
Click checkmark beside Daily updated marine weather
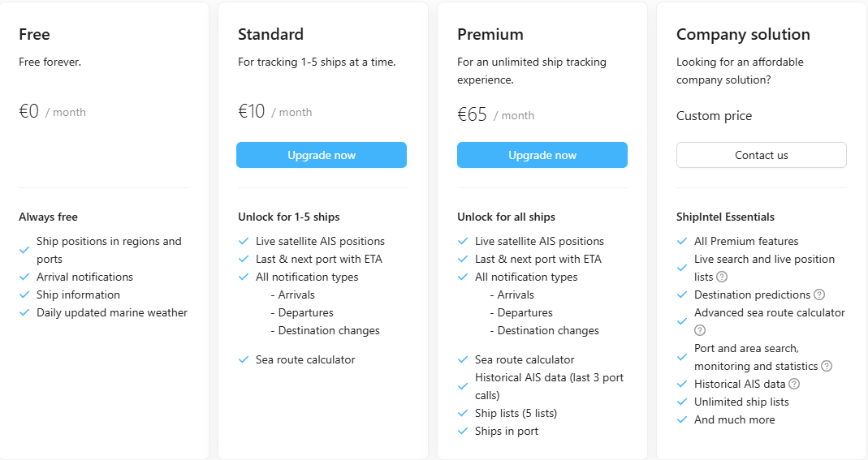[24, 313]
